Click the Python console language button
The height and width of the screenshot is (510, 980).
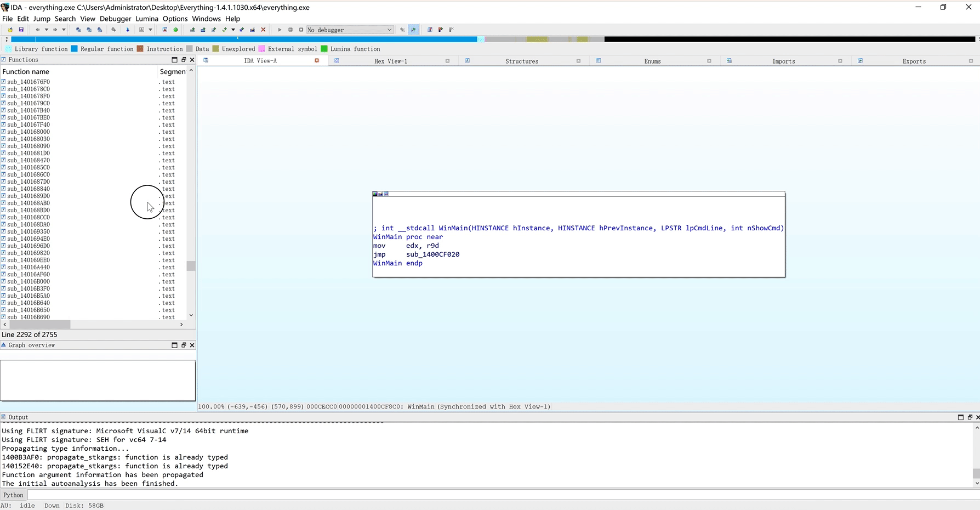(x=14, y=495)
